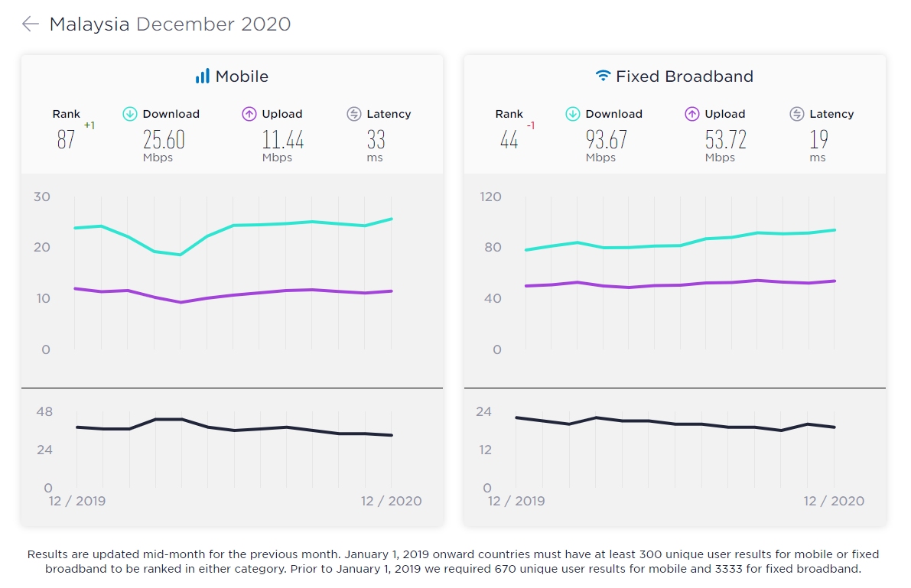Screen dimensions: 911x588
Task: Click Mobile download speed 25.60 Mbps
Action: pyautogui.click(x=164, y=140)
